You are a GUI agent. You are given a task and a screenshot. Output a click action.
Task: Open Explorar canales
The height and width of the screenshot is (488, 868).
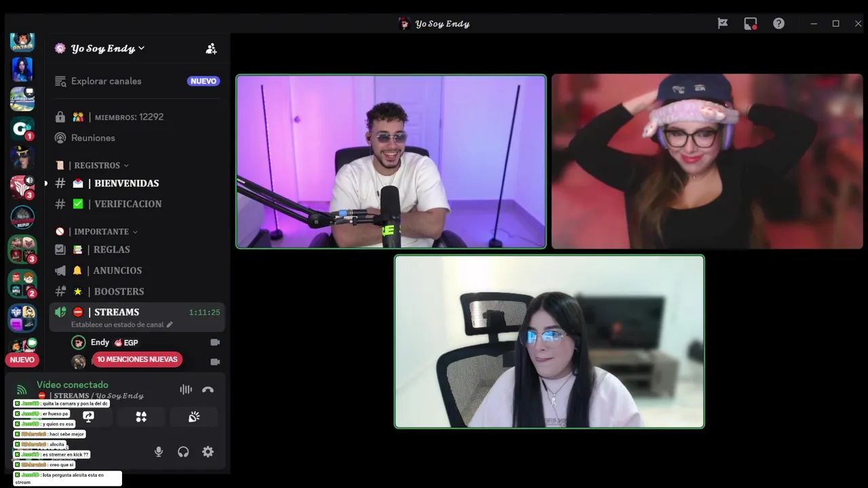coord(106,81)
